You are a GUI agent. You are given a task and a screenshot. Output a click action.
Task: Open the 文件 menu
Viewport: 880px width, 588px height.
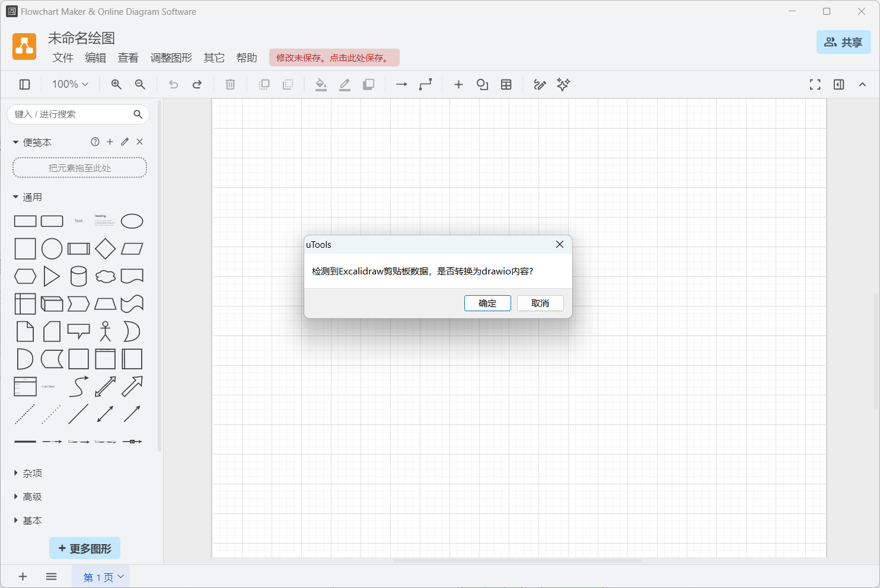click(x=63, y=57)
